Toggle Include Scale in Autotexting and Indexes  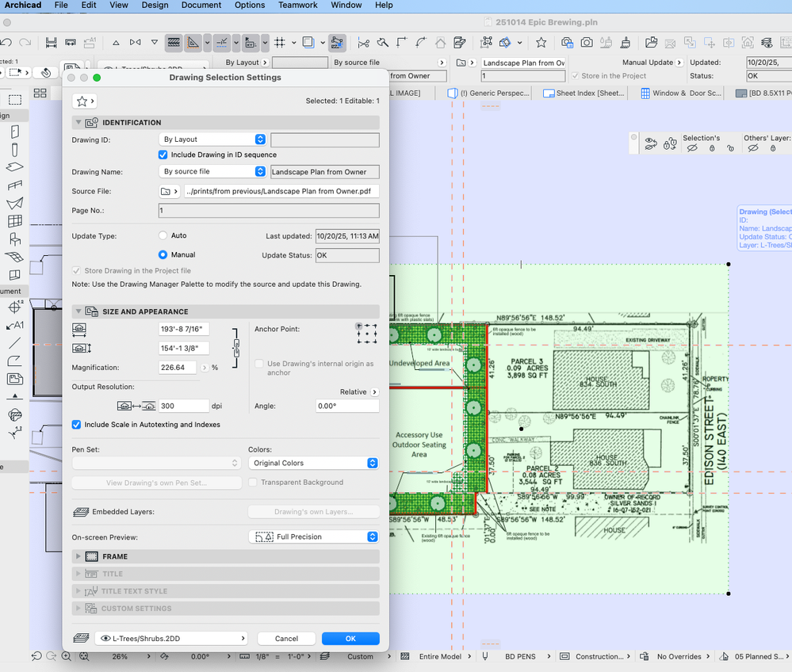[x=77, y=425]
